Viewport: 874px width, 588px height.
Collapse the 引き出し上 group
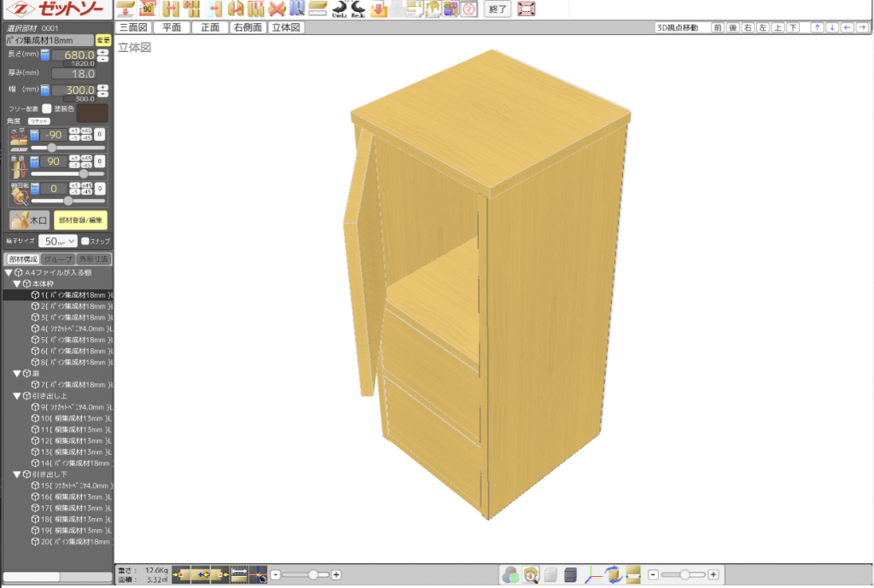tap(17, 396)
